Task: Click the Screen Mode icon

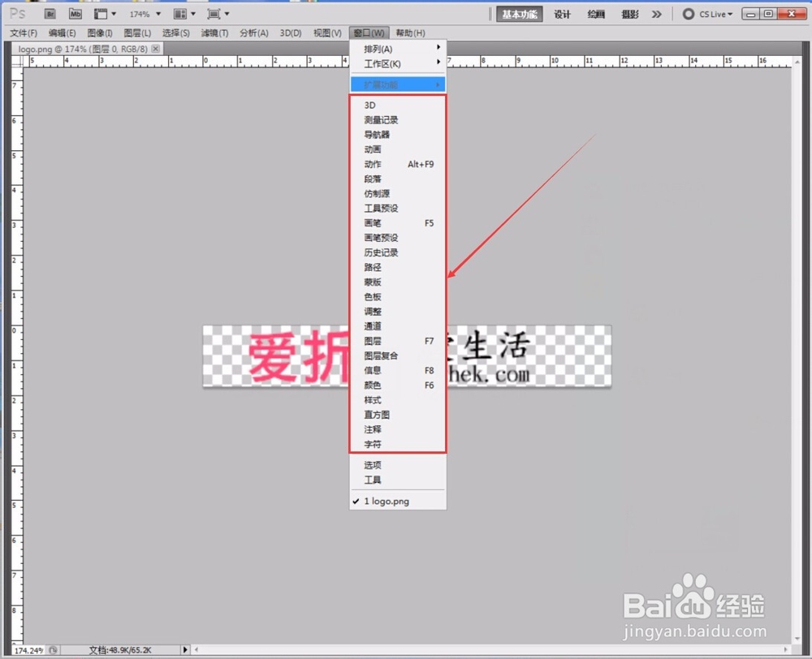Action: 214,13
